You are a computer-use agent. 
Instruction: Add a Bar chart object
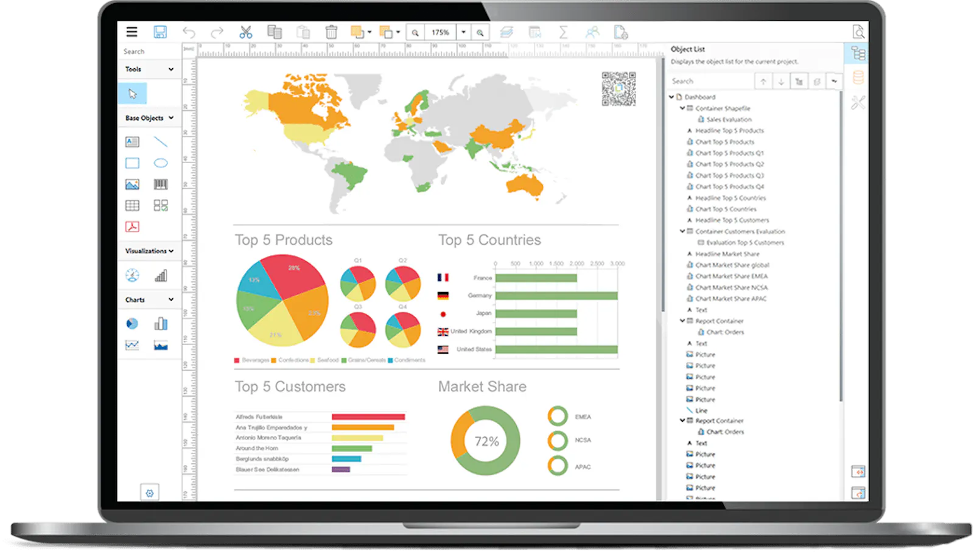point(161,324)
